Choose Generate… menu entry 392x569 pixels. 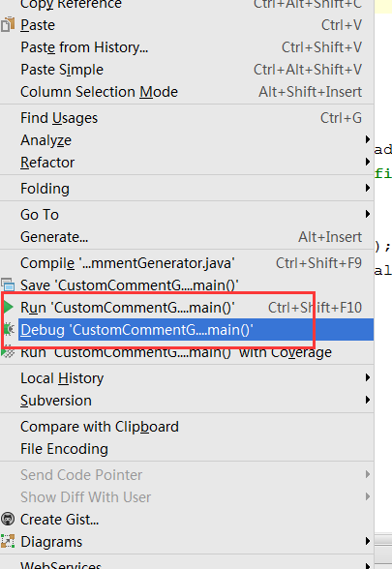point(187,237)
